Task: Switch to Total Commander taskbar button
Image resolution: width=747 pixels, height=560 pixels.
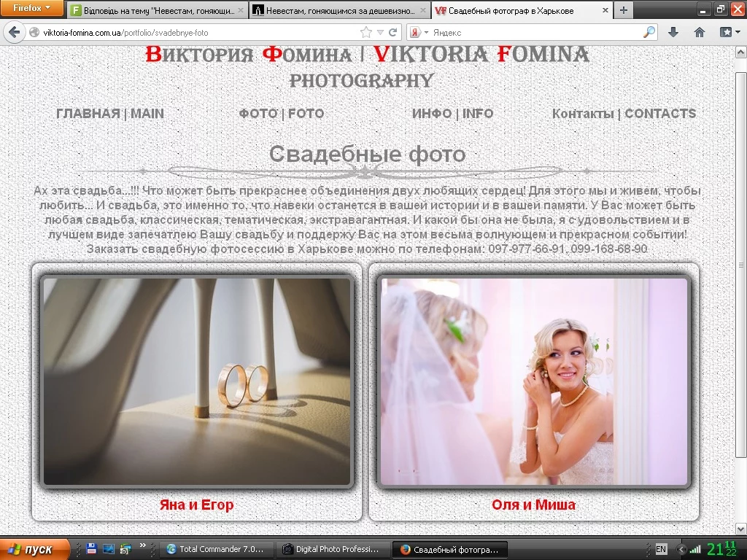Action: (x=217, y=549)
